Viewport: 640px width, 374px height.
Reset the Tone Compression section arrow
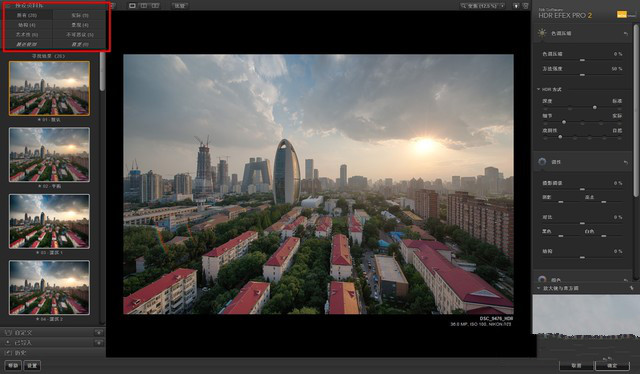[626, 33]
